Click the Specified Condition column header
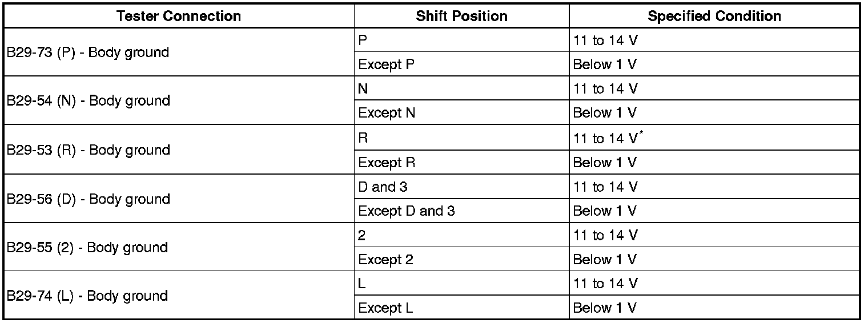The image size is (868, 323). (714, 16)
